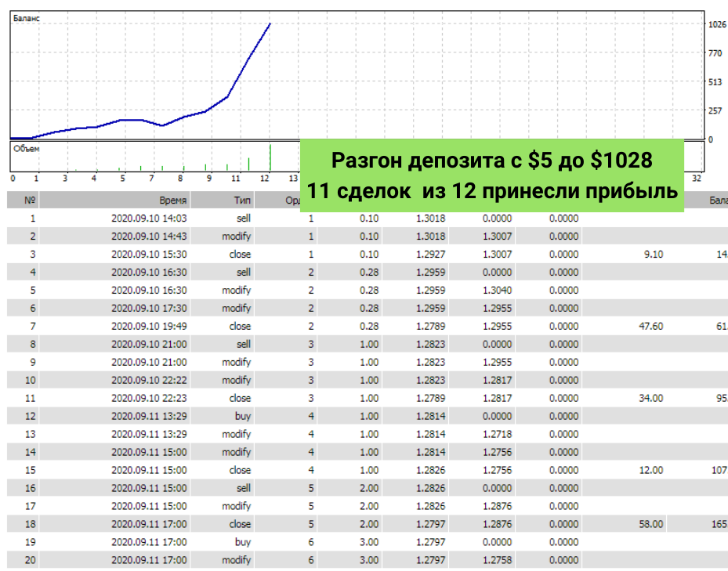Click the 'modify' type in row 10
Viewport: 728px width, 571px height.
click(x=237, y=380)
